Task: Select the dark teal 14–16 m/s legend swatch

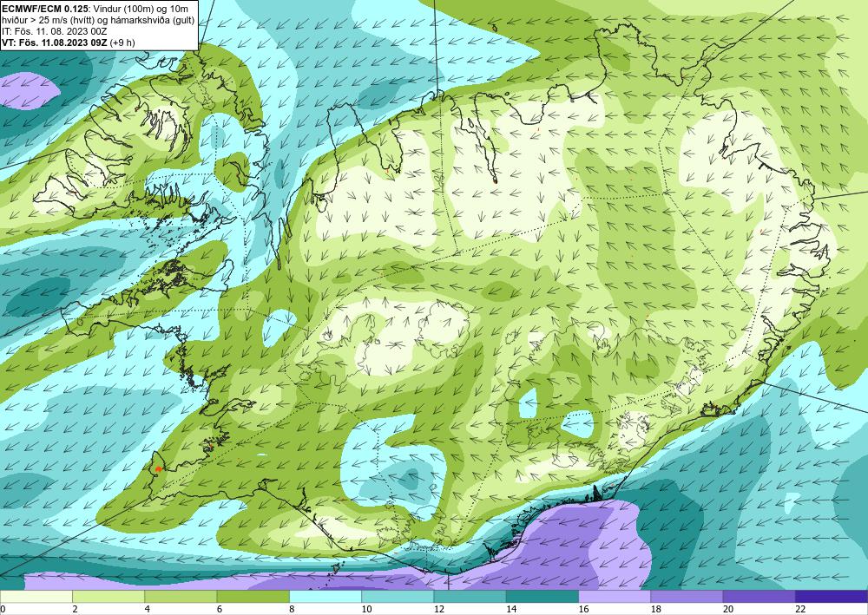Action: pos(542,597)
